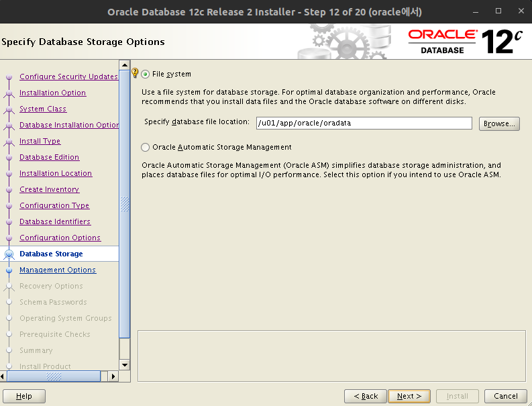This screenshot has width=532, height=406.
Task: Open the Configuration Type step
Action: (54, 205)
